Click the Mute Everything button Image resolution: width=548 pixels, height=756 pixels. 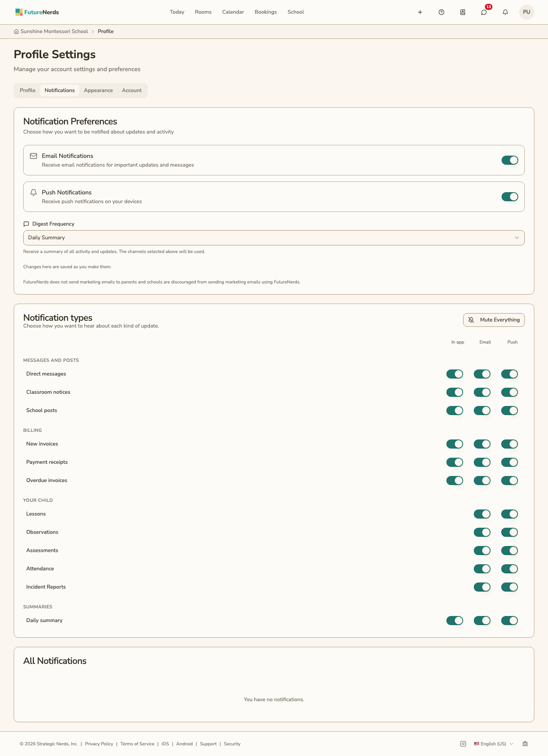(494, 320)
